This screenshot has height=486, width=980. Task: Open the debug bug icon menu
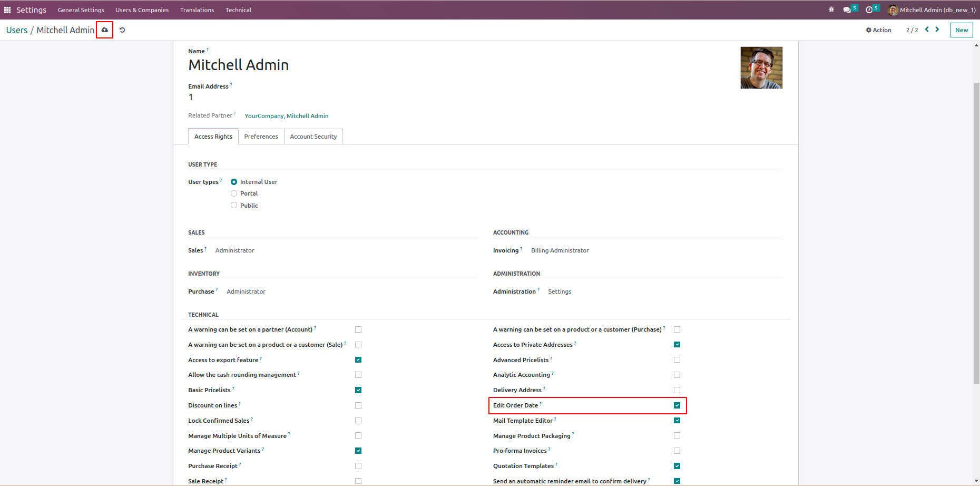coord(831,9)
